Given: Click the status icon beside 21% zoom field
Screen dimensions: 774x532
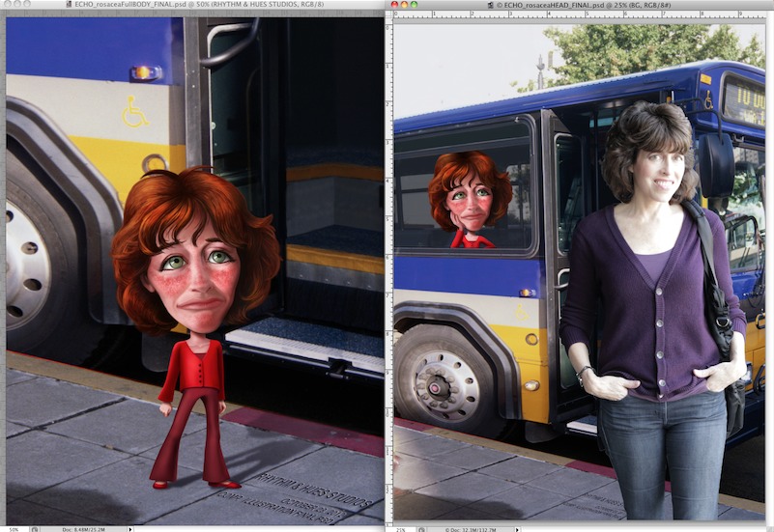Looking at the screenshot, I should (x=421, y=529).
